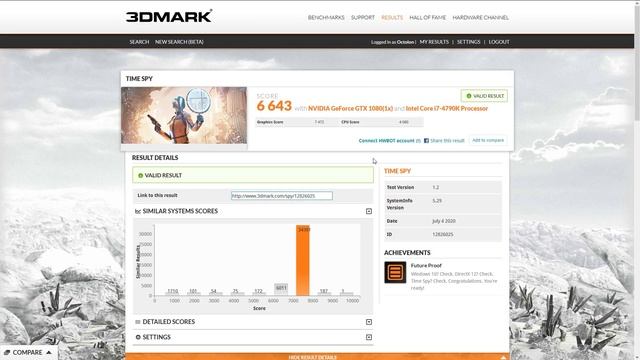Click the grey 6851 chart bar label
Viewport: 640px width, 360px height.
281,288
